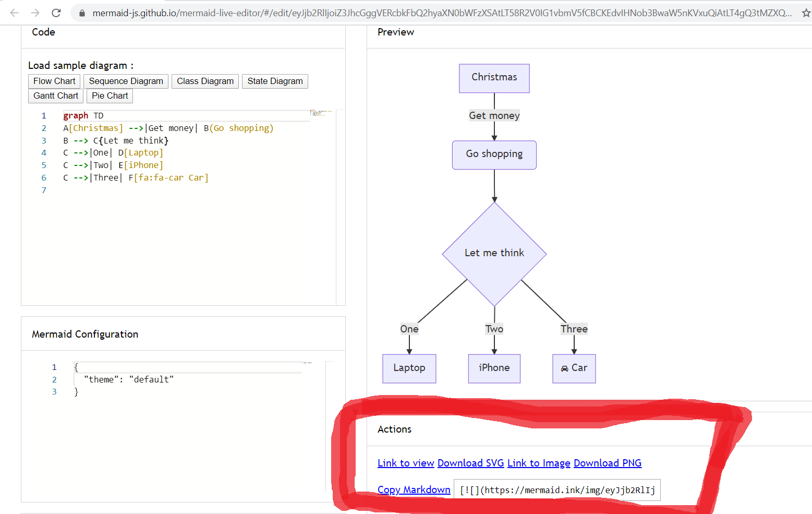The image size is (812, 514).
Task: Reload the page with refresh icon
Action: coord(56,13)
